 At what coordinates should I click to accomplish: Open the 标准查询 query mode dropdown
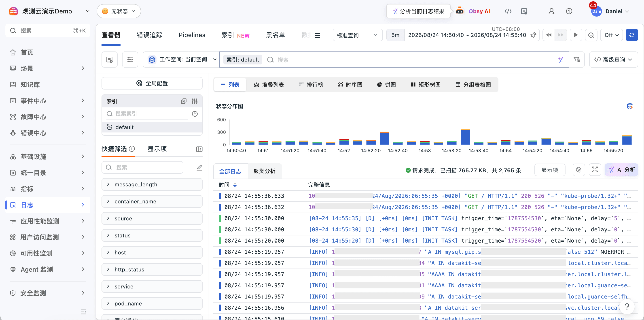tap(358, 35)
